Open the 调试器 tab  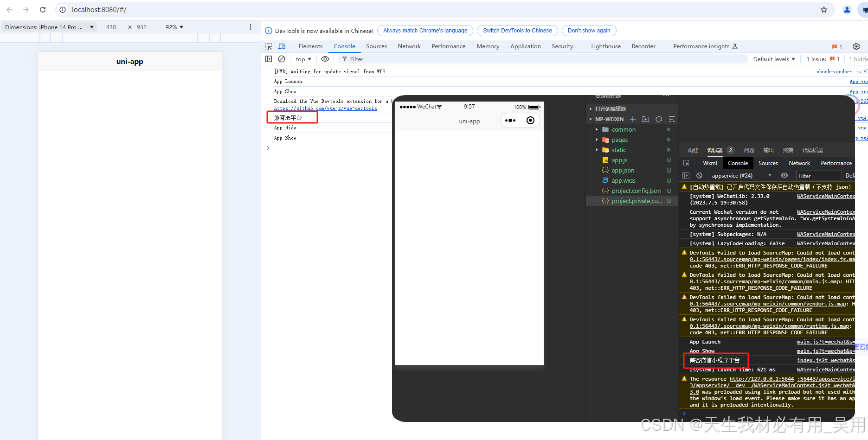point(715,150)
